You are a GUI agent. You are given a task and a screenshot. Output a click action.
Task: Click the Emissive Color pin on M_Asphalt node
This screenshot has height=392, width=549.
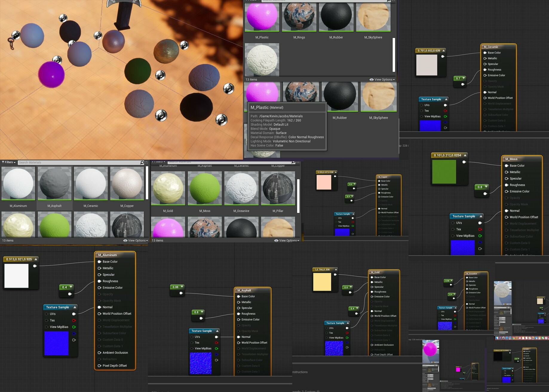(x=238, y=319)
